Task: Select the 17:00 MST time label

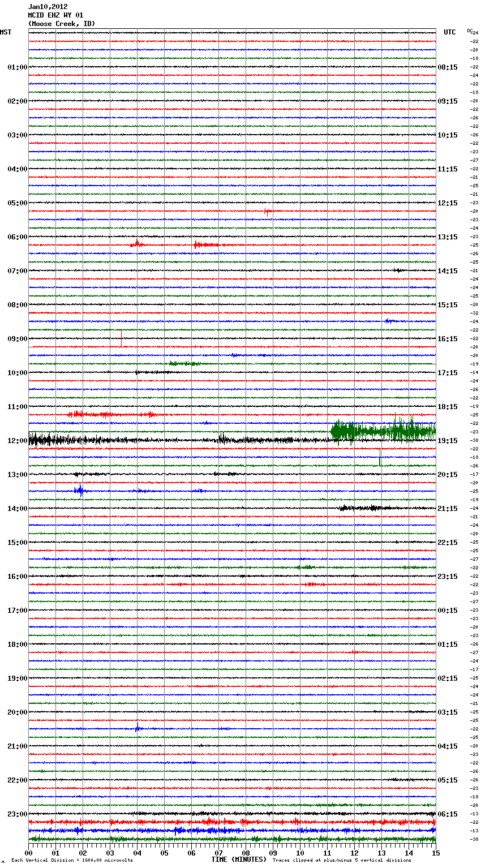Action: [17, 611]
